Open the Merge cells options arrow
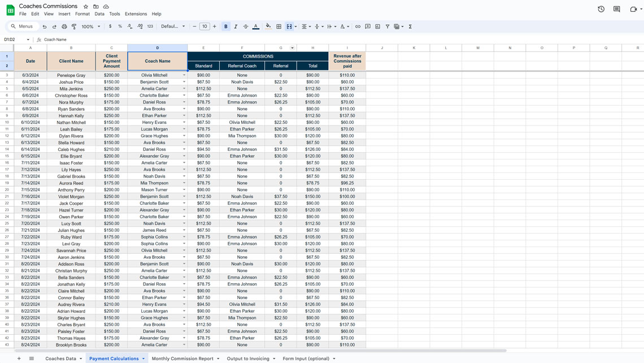Viewport: 644px width, 363px height. (295, 27)
